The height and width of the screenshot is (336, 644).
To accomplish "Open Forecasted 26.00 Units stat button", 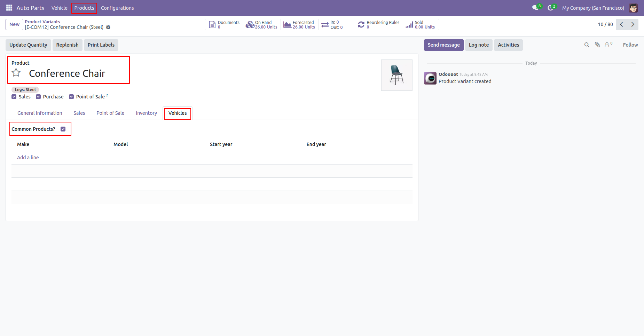I will point(299,25).
